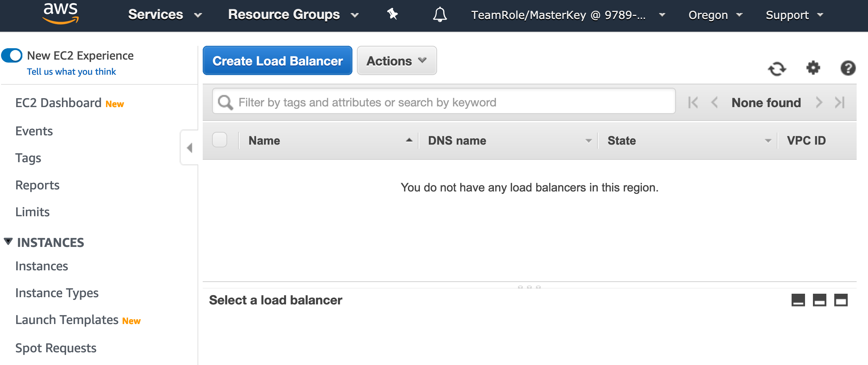Open the DNS name column sort arrow
868x365 pixels.
click(589, 141)
